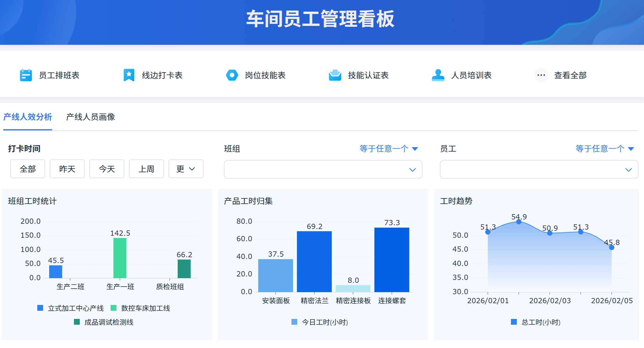Click inside the 班组 select field
This screenshot has width=644, height=348.
323,169
